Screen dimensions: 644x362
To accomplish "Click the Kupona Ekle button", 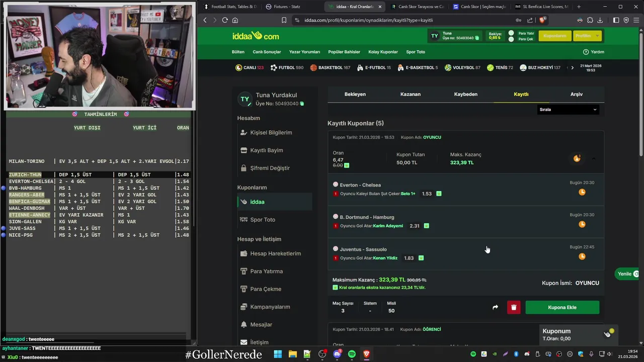I will (x=562, y=307).
